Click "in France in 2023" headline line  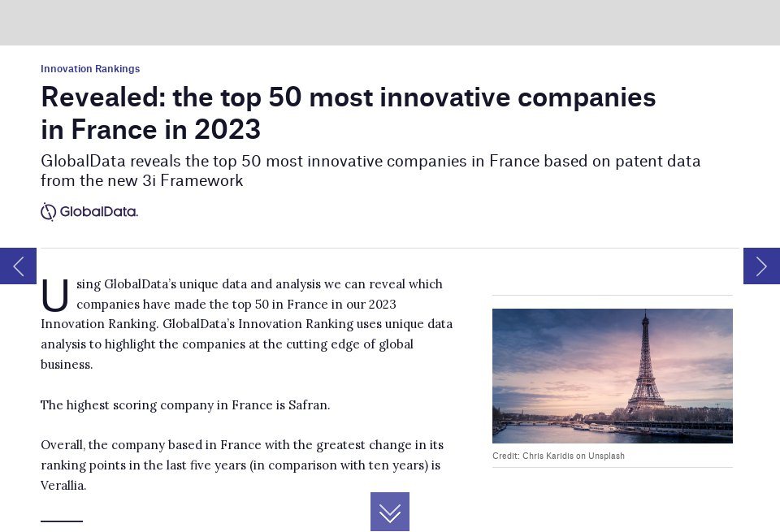click(150, 130)
